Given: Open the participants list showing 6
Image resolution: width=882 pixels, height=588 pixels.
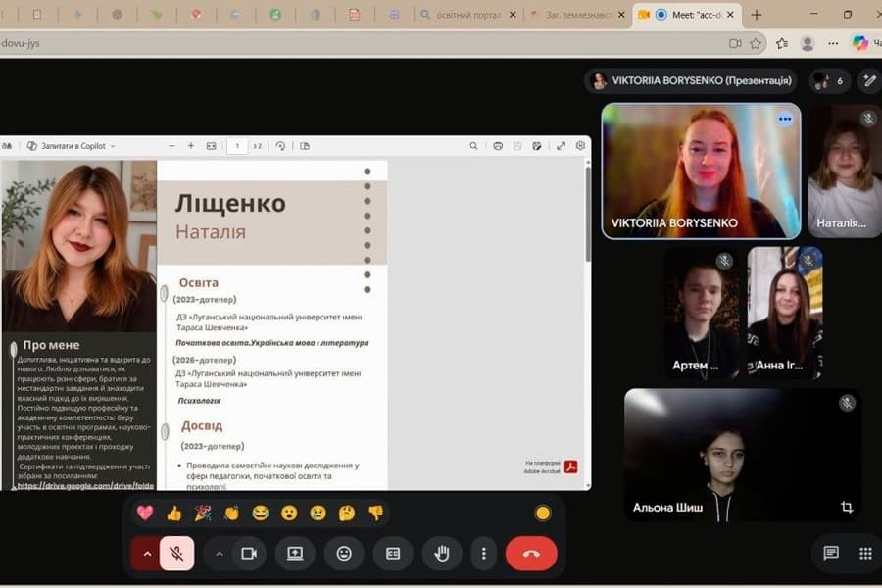Looking at the screenshot, I should tap(828, 81).
